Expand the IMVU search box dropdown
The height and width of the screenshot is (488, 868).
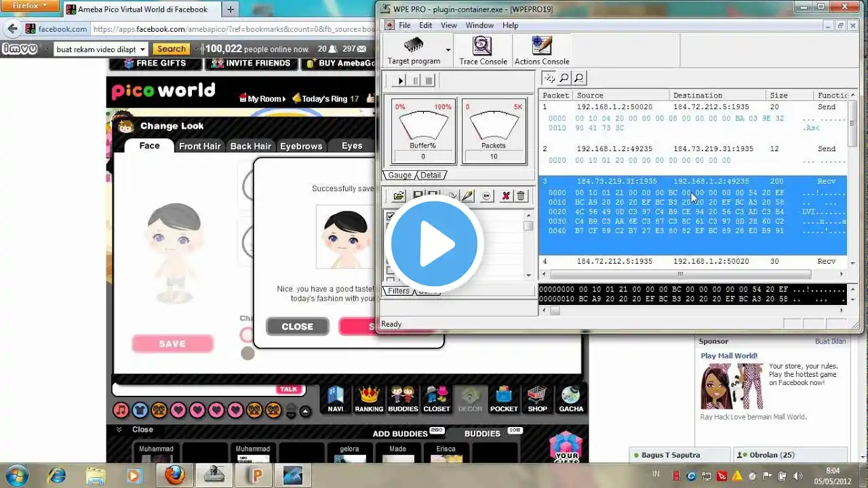(x=142, y=49)
